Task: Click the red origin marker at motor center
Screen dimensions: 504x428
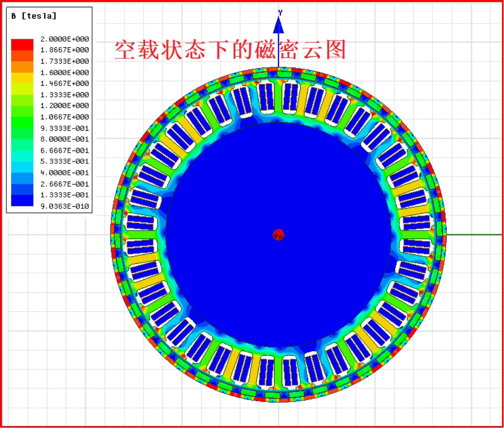Action: click(278, 235)
